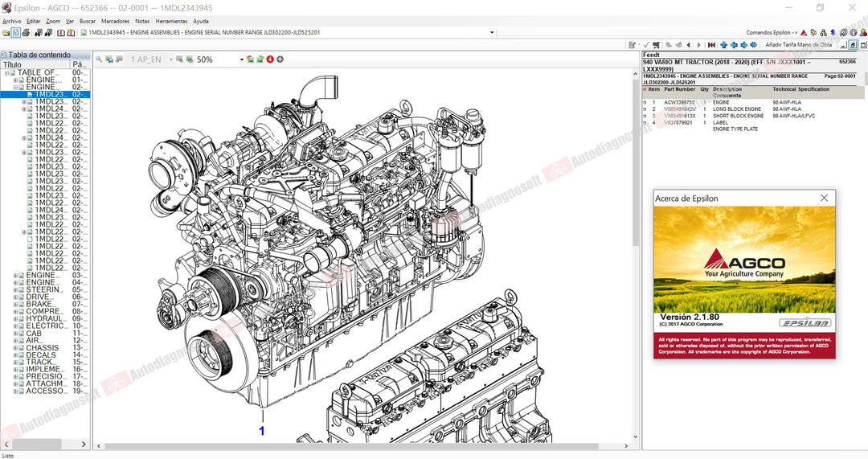This screenshot has width=868, height=459.
Task: Click the Part Number column header
Action: point(680,89)
